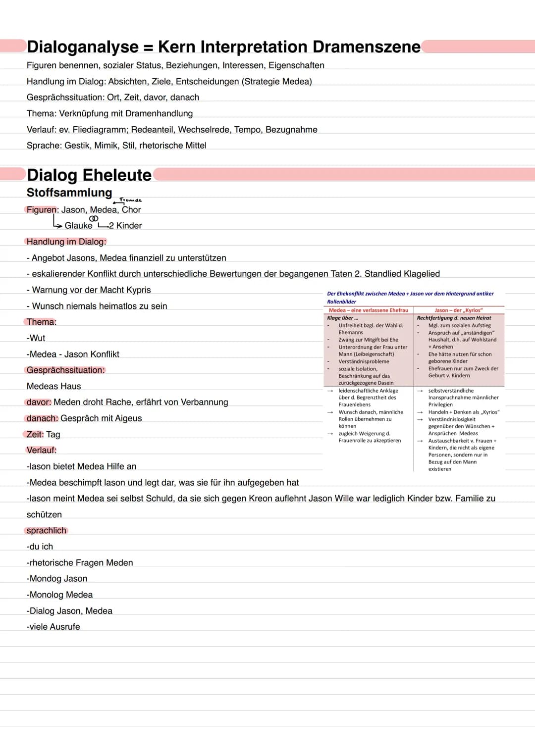The image size is (535, 756).
Task: Click the highlighted 'Gesprächssituation:' label
Action: pyautogui.click(x=65, y=370)
